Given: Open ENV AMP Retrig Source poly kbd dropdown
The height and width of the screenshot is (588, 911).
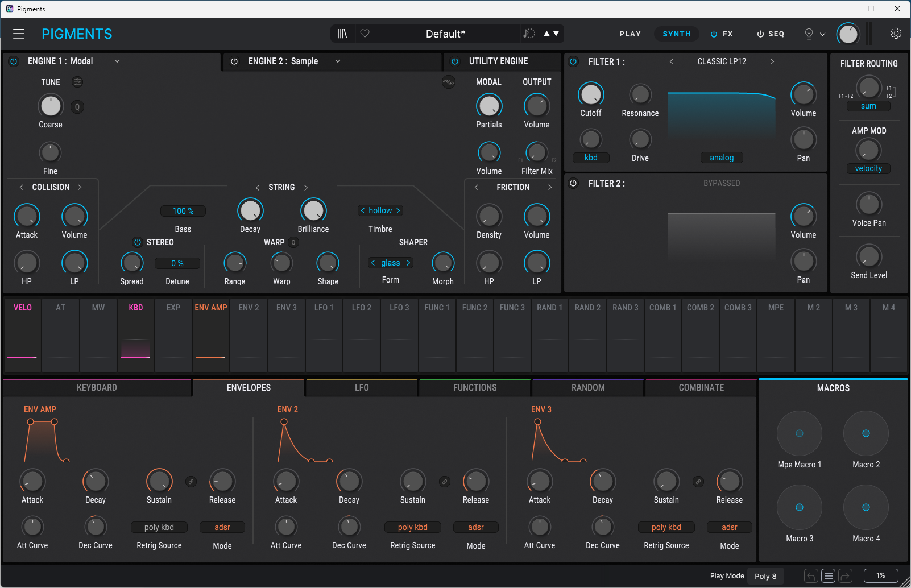Looking at the screenshot, I should click(x=159, y=527).
